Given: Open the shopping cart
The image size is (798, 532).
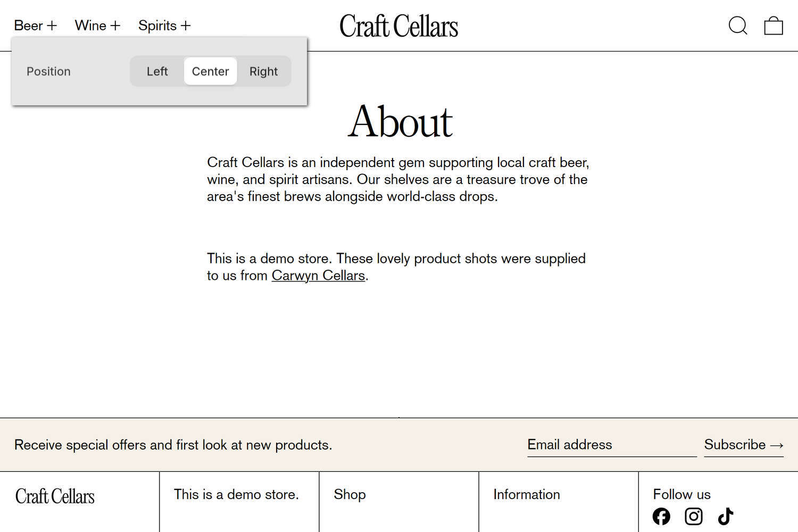Looking at the screenshot, I should point(773,25).
